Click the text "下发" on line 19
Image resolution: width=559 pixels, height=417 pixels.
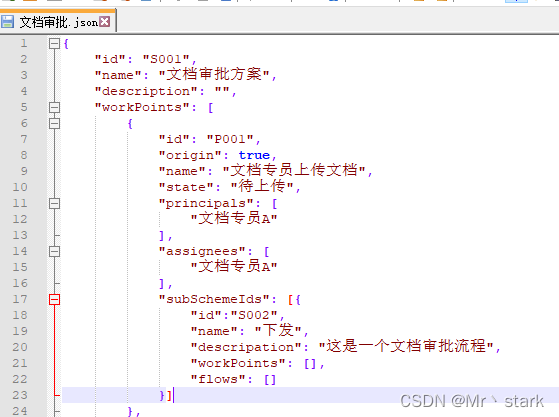tap(278, 330)
